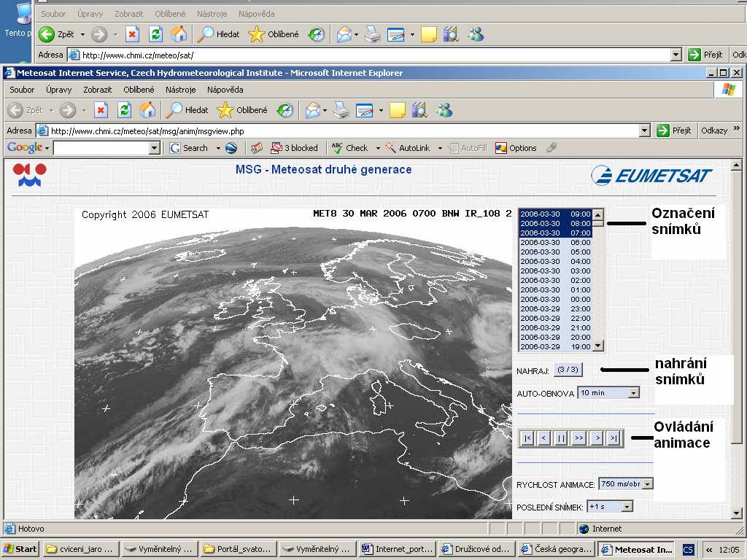Open Google toolbar search box dropdown
The image size is (747, 560).
click(154, 149)
